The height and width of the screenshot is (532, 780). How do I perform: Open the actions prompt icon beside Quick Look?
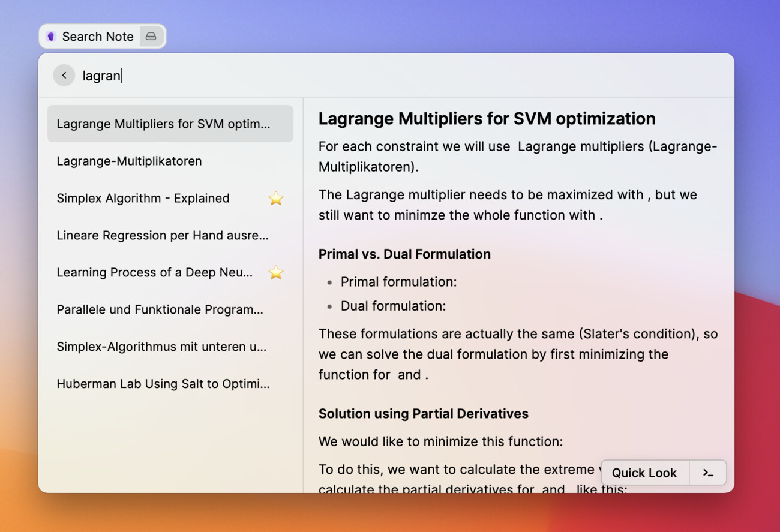point(708,473)
